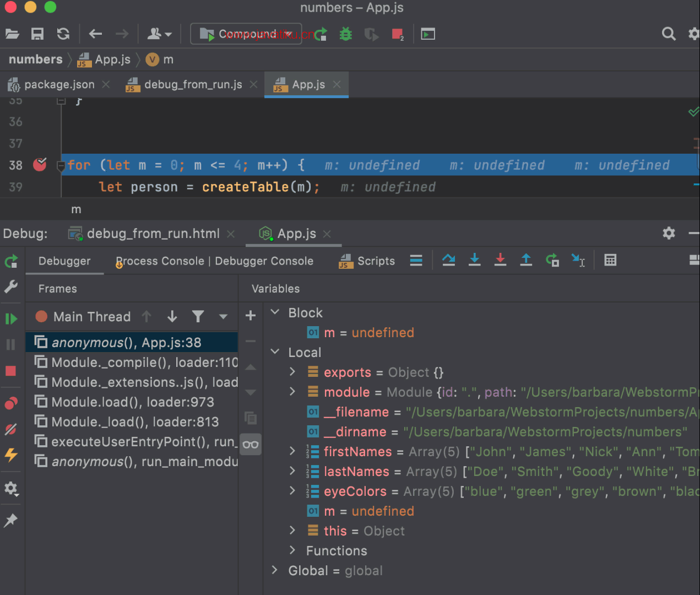Click the red Force Step Into icon
The image size is (700, 595).
[x=500, y=260]
